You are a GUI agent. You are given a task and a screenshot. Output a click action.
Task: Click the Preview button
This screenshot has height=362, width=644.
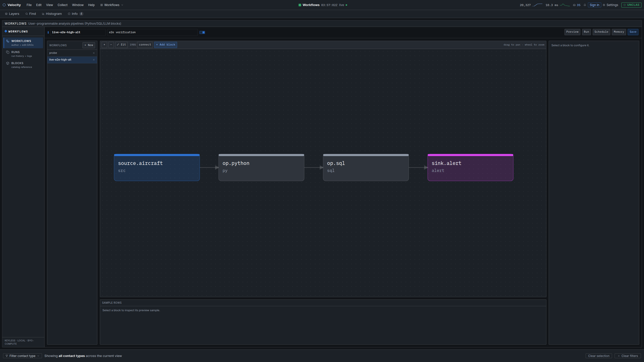click(572, 32)
